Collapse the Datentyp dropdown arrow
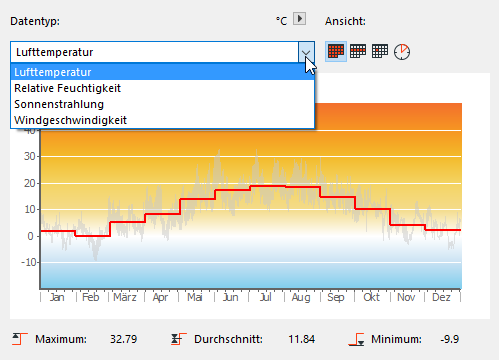This screenshot has height=360, width=499. pyautogui.click(x=306, y=52)
